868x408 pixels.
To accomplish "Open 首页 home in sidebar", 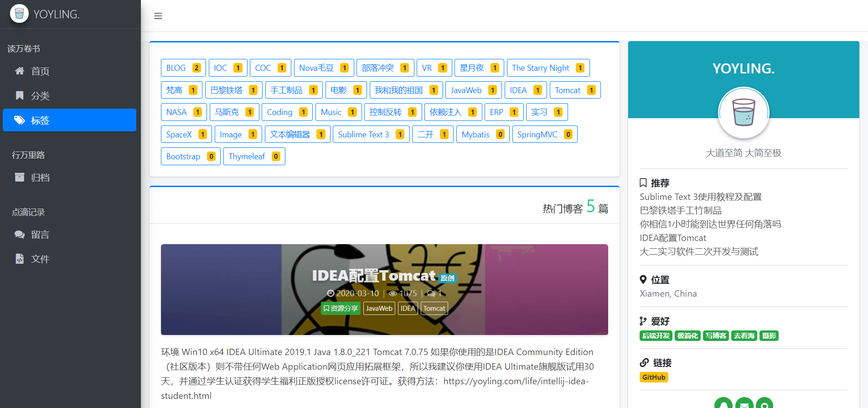I will (70, 71).
